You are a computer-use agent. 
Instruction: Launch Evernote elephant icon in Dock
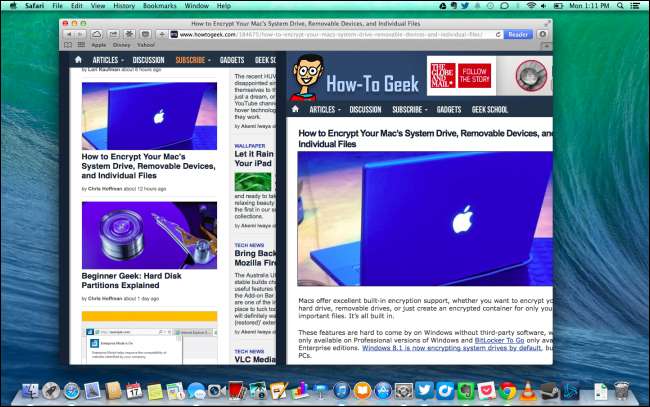point(466,391)
